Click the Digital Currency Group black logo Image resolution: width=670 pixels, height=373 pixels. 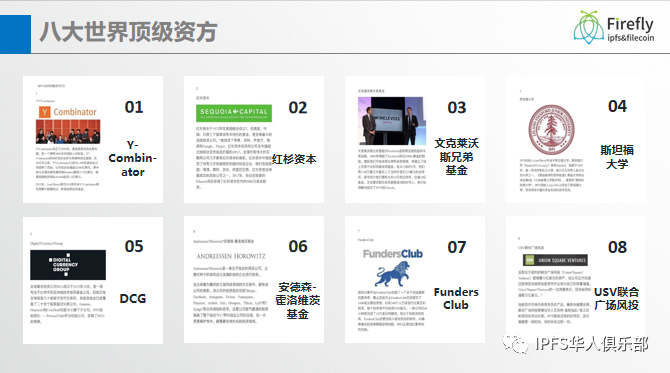tap(68, 265)
